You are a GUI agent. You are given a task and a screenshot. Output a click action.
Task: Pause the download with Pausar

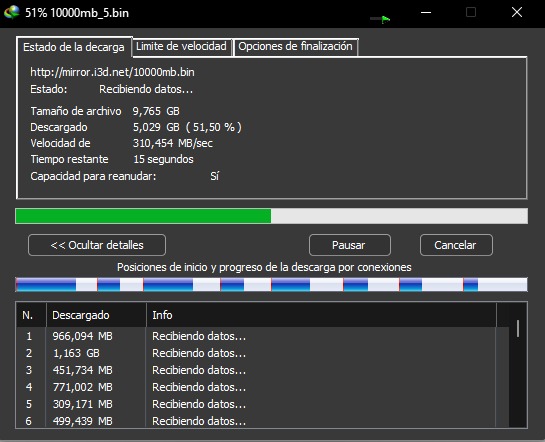coord(349,245)
